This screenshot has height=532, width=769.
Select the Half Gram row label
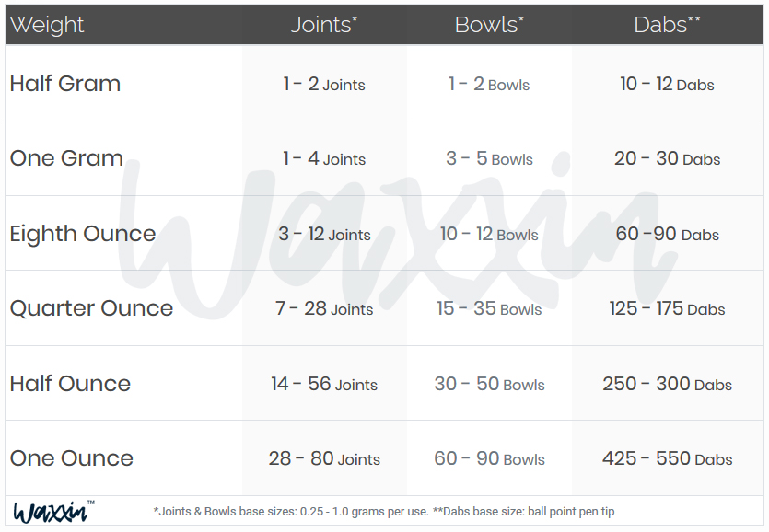[65, 84]
